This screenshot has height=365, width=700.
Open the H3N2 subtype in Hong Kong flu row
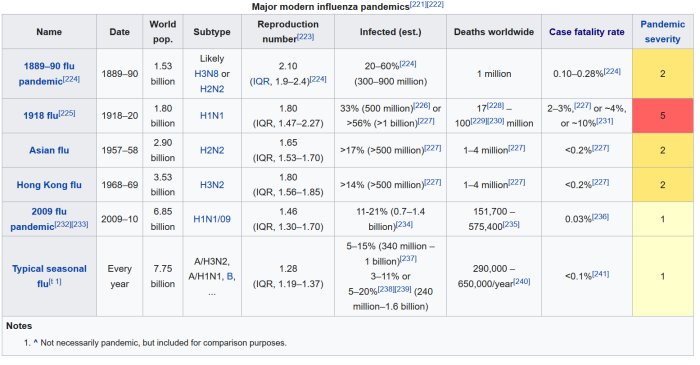click(x=212, y=185)
